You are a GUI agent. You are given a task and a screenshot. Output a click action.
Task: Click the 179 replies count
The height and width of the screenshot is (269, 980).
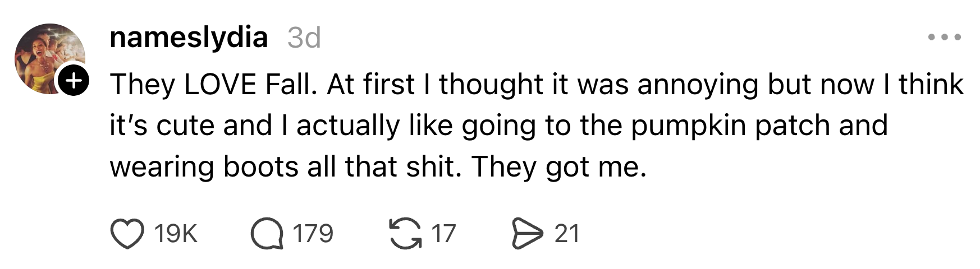point(313,234)
